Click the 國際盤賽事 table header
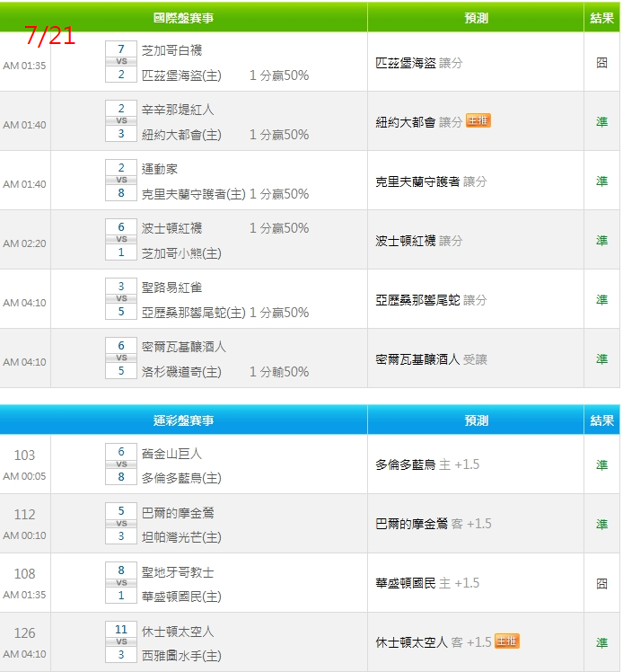 point(183,18)
